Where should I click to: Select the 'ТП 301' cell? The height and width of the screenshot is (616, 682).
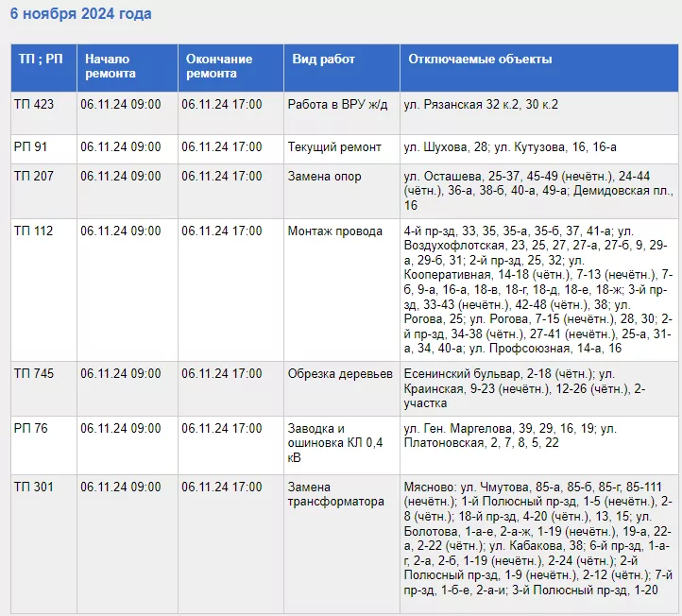point(44,544)
